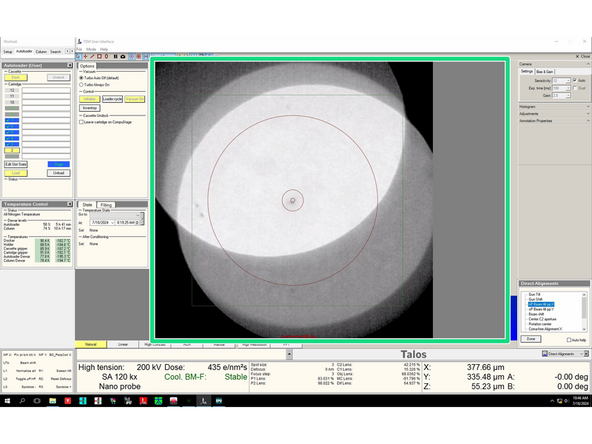The height and width of the screenshot is (444, 592).
Task: Select Rotation center alignment
Action: (540, 324)
